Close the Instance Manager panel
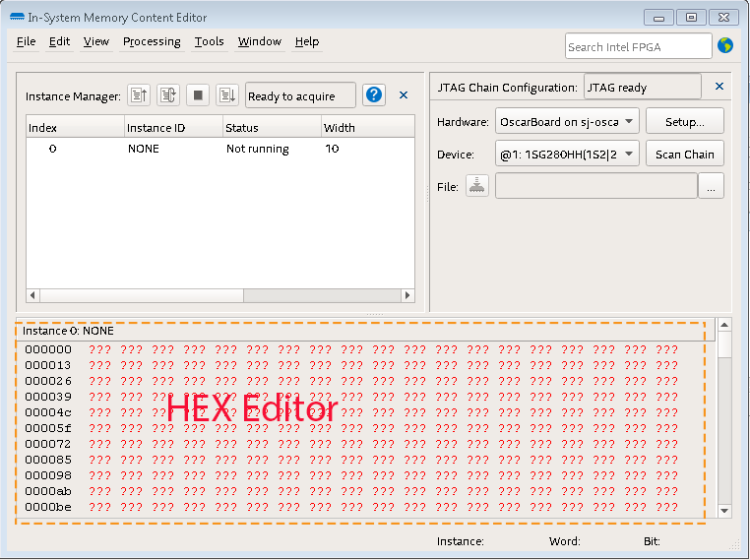Screen dimensions: 750x560 [x=404, y=95]
